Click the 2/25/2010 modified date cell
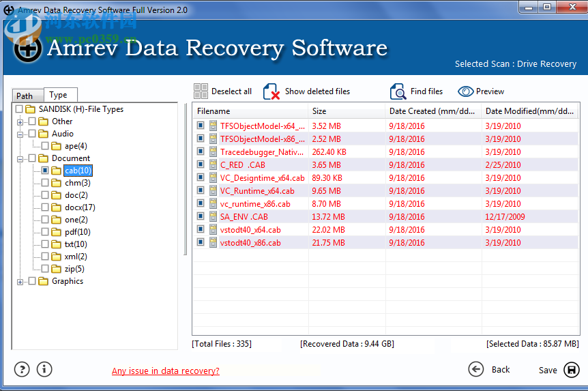Screen dimensions: 588x391 pyautogui.click(x=503, y=164)
